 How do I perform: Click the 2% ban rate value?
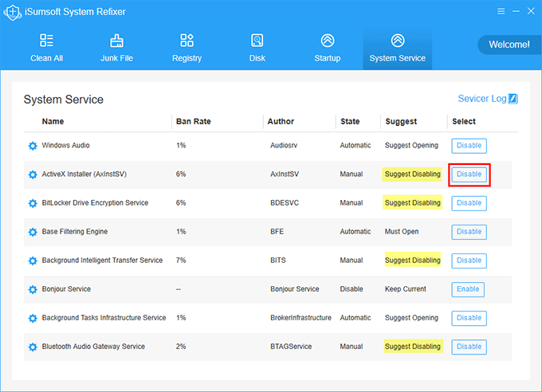pyautogui.click(x=181, y=347)
